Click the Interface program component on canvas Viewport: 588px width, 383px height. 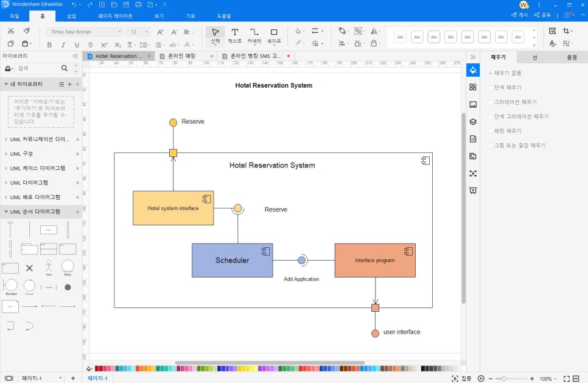(x=375, y=261)
